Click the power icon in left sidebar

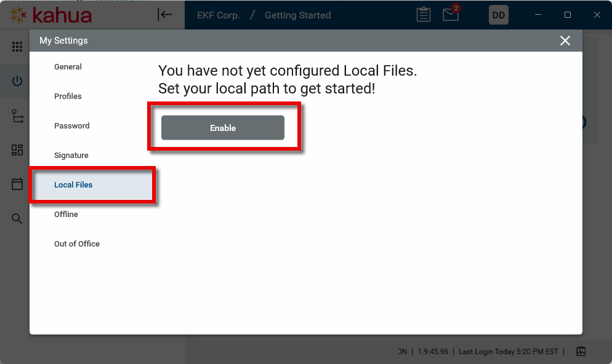pyautogui.click(x=17, y=81)
